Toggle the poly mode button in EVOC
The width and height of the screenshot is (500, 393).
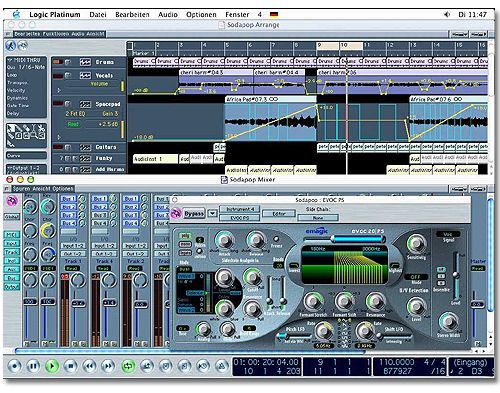click(185, 236)
